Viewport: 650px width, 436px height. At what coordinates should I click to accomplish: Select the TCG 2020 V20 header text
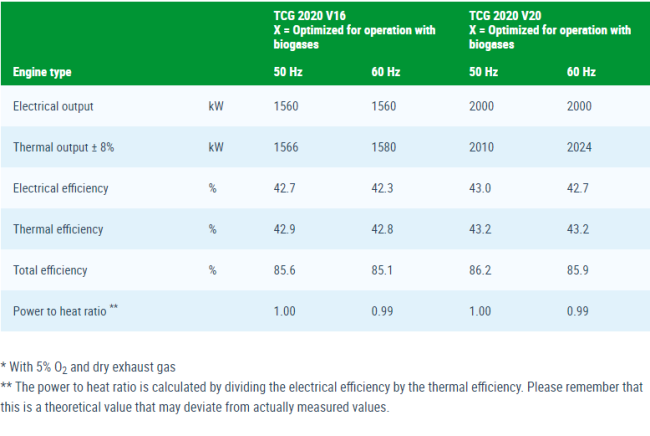(x=505, y=16)
